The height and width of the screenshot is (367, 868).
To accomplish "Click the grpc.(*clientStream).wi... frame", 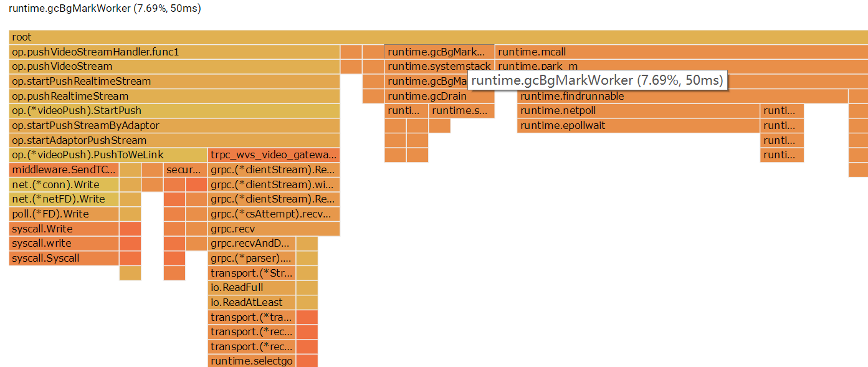I will tap(274, 185).
